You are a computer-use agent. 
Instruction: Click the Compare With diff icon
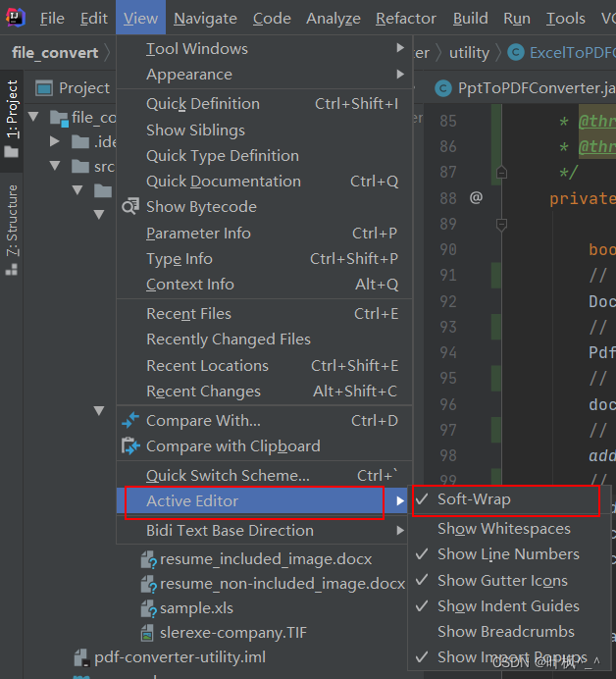(x=130, y=421)
